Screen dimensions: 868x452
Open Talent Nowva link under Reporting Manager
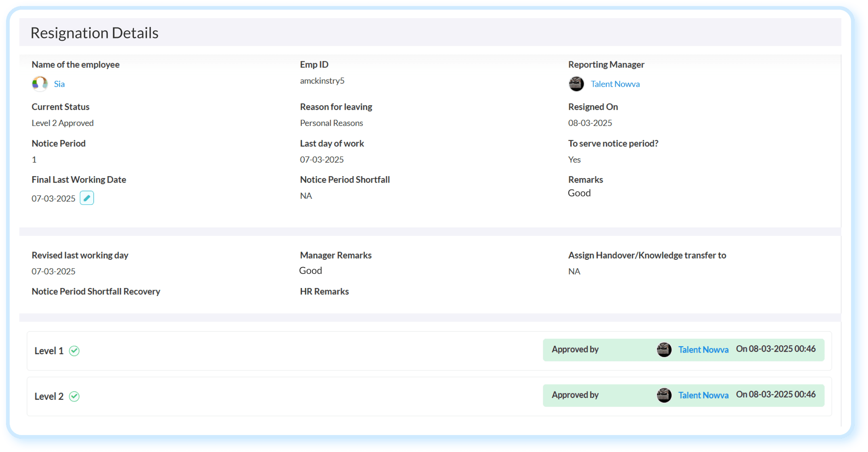(615, 84)
